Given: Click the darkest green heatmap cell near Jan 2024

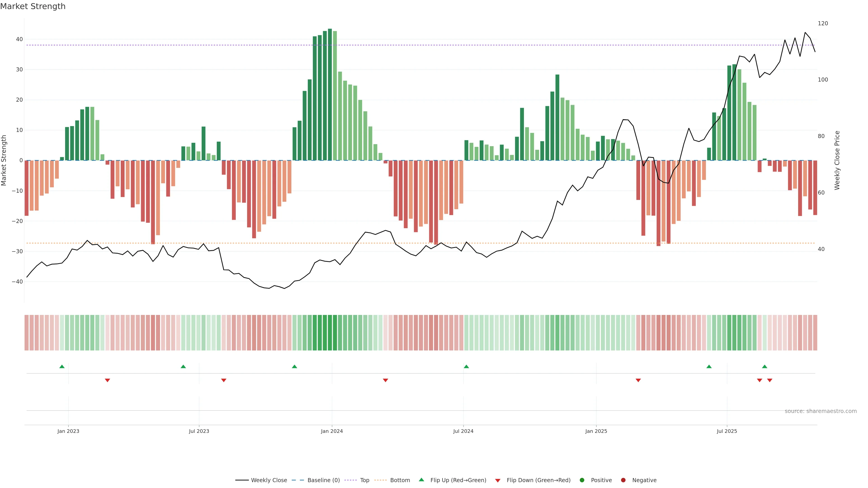Looking at the screenshot, I should coord(330,333).
